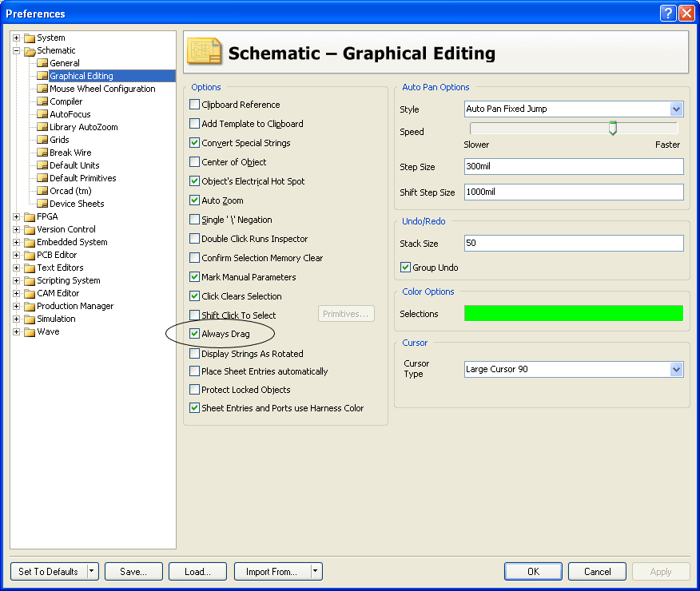
Task: Enable the Clipboard Reference checkbox
Action: coord(194,105)
